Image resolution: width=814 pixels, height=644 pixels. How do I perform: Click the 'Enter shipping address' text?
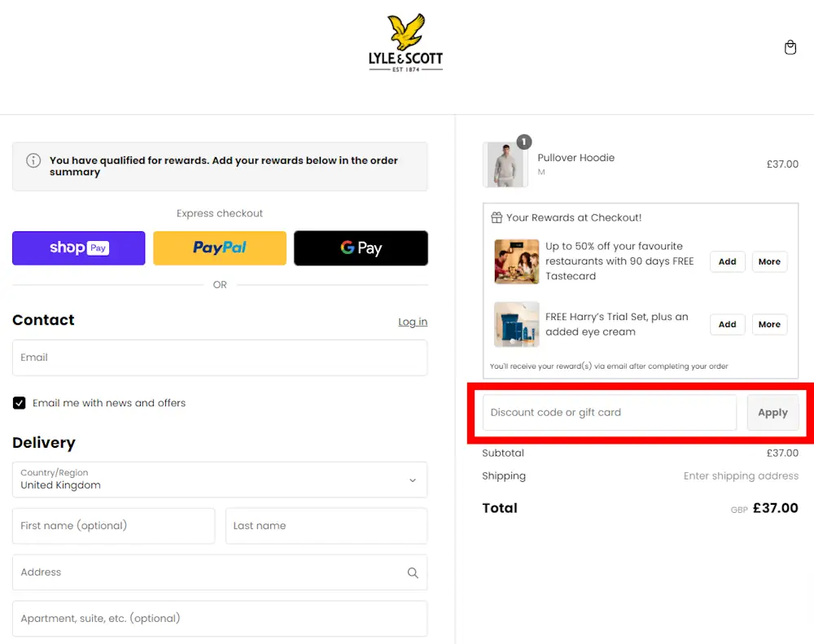pos(741,475)
